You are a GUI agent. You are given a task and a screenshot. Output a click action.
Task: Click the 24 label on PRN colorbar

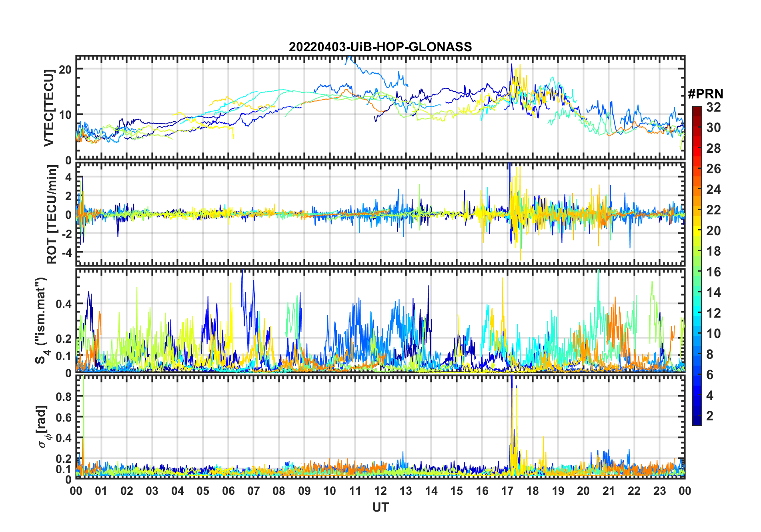tap(714, 189)
